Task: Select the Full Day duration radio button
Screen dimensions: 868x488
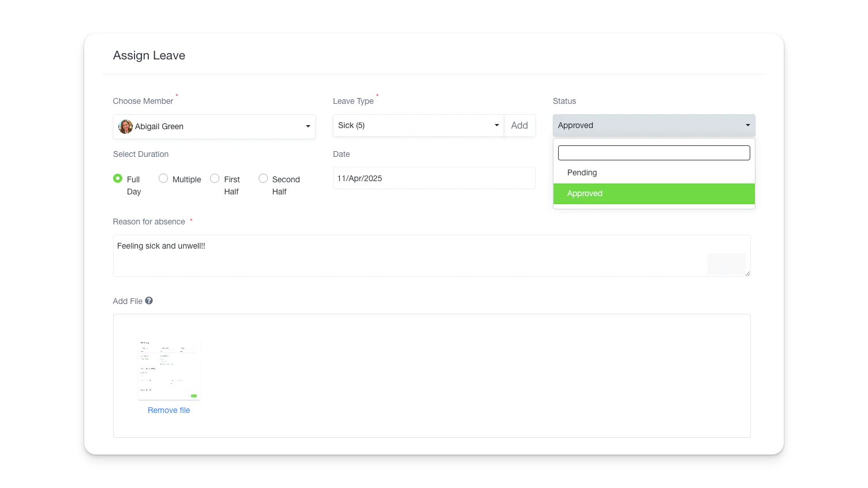Action: pos(118,179)
